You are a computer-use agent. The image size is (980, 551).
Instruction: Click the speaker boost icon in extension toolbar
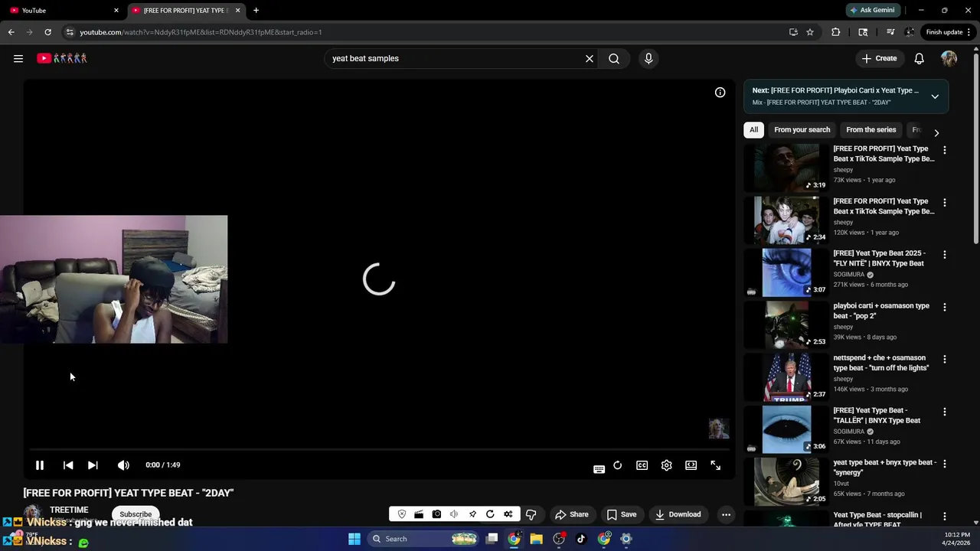tap(454, 514)
